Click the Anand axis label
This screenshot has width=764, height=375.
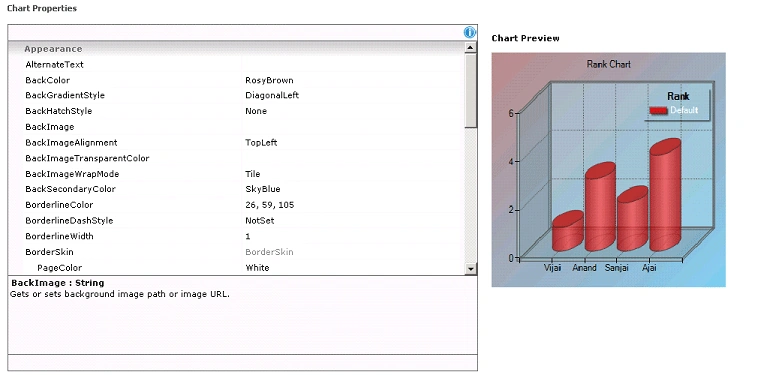click(584, 267)
